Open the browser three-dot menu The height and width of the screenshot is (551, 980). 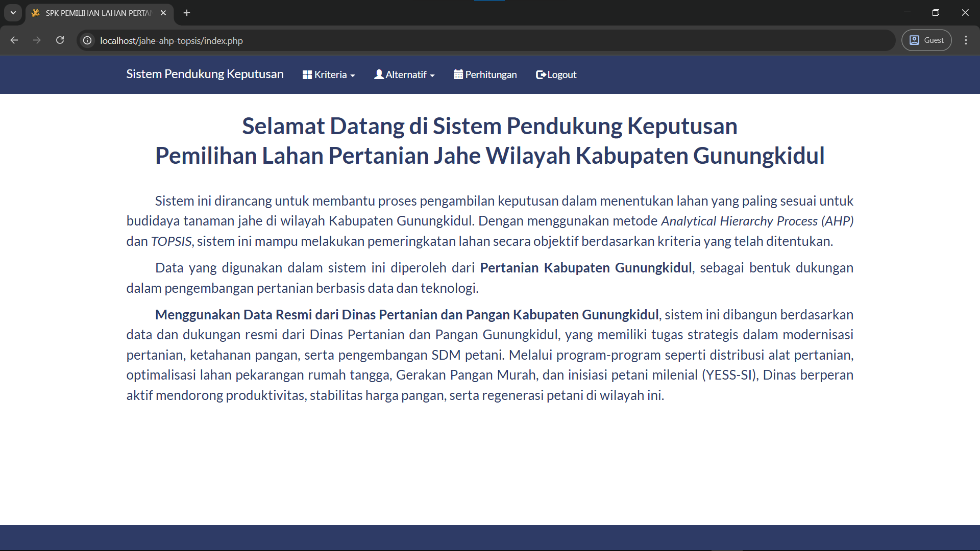(966, 40)
